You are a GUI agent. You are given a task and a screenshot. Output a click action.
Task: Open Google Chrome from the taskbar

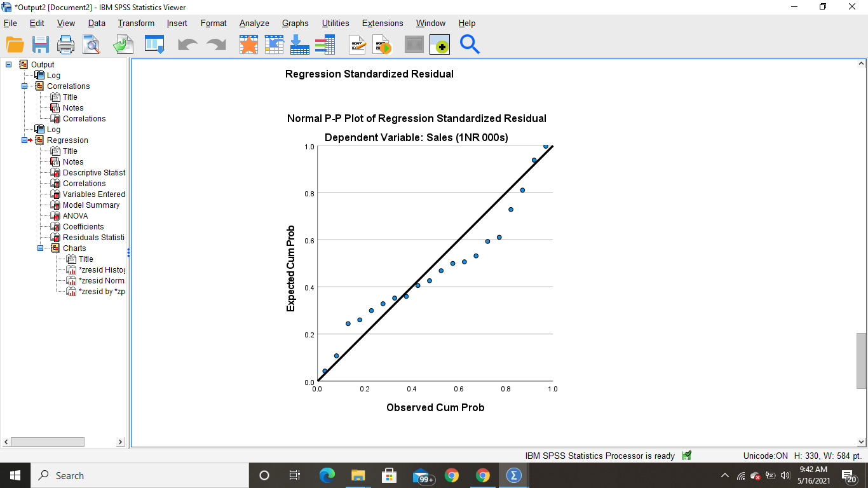[452, 475]
